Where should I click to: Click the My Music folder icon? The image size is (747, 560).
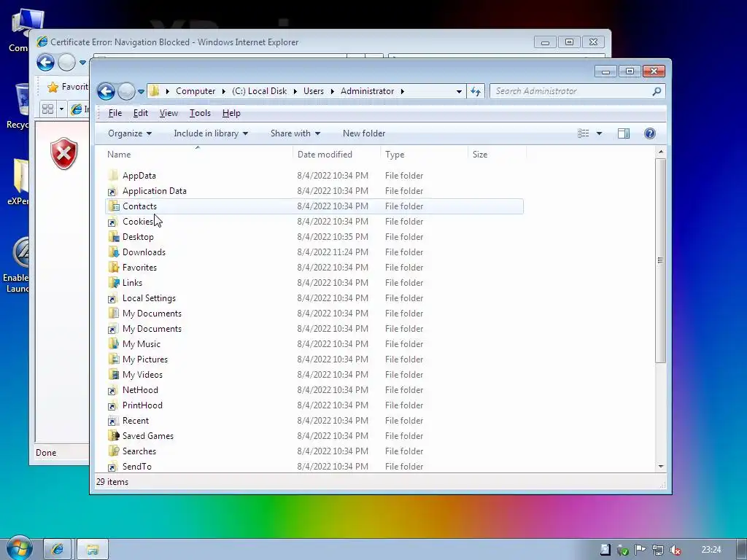(113, 344)
